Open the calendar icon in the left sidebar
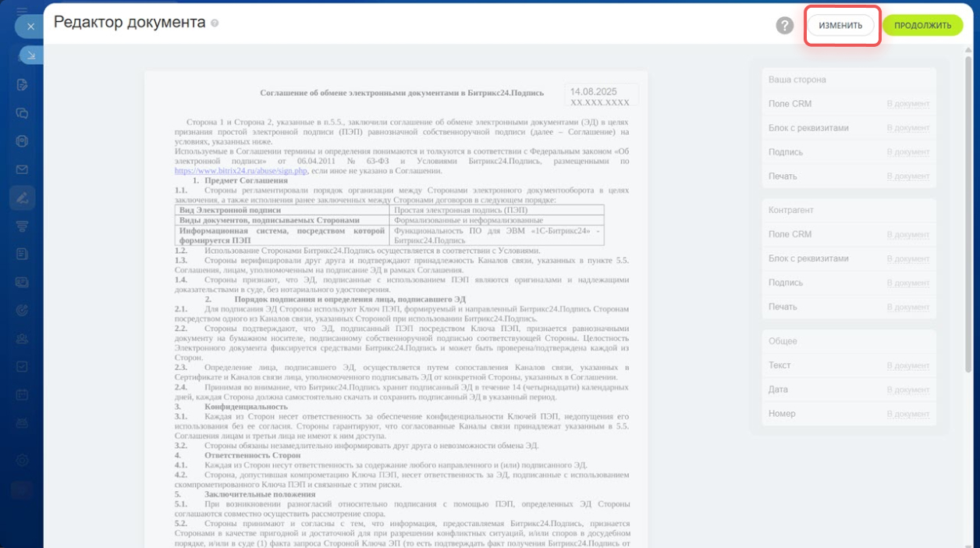The image size is (980, 548). (x=22, y=394)
